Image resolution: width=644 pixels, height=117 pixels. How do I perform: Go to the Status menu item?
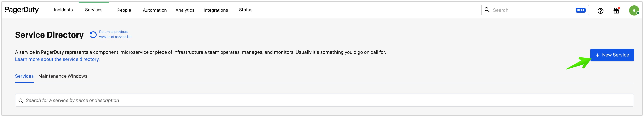(x=245, y=10)
